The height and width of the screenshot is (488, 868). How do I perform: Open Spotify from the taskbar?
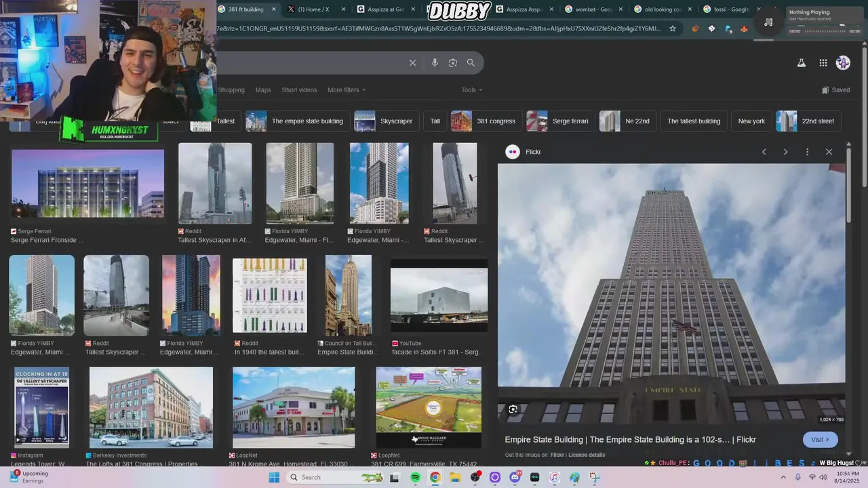pyautogui.click(x=416, y=478)
